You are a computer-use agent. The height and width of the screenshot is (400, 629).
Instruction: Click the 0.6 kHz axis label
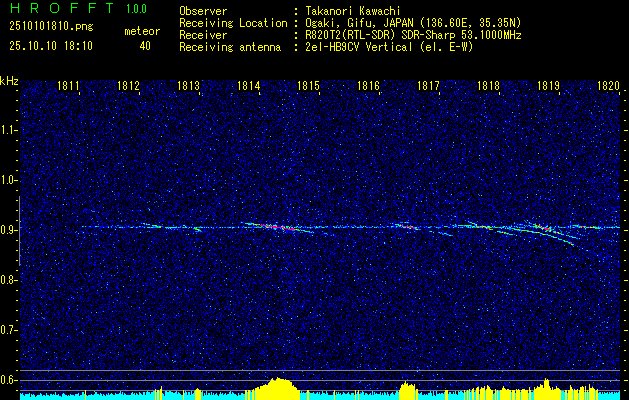click(9, 380)
